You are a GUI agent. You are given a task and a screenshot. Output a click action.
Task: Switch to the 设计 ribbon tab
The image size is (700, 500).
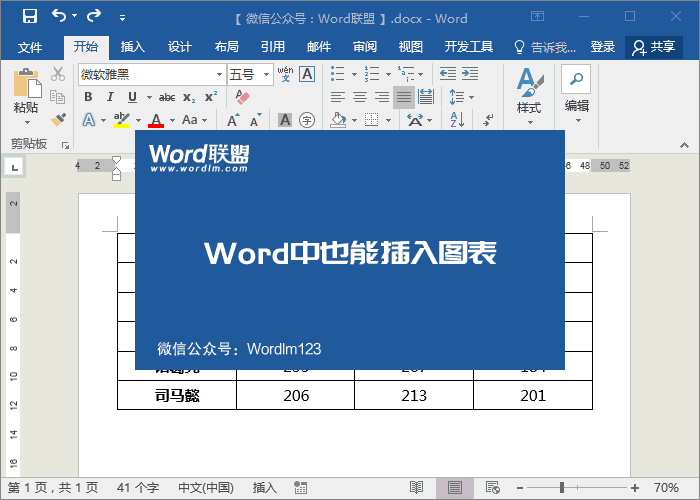click(x=179, y=47)
